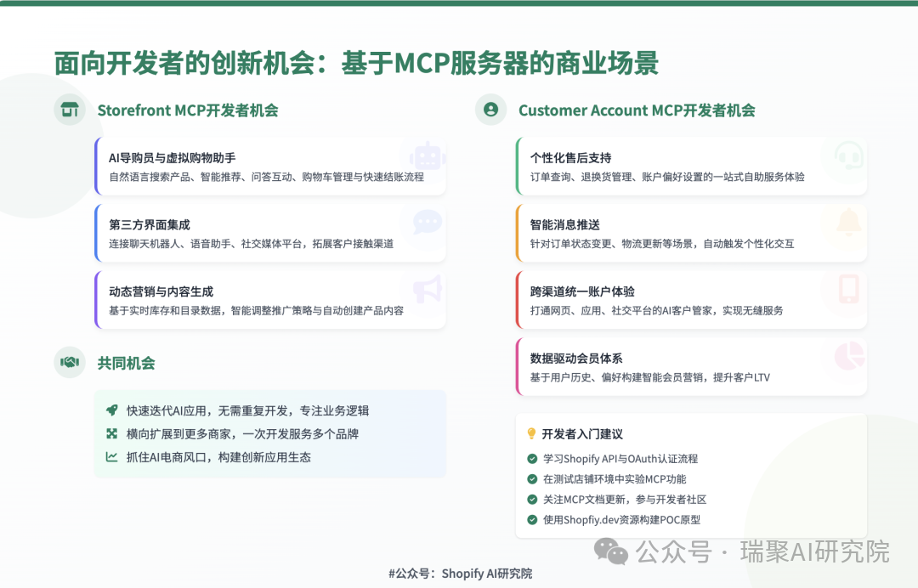Image resolution: width=918 pixels, height=588 pixels.
Task: Click the line 快速迭代AI应用，无需重复开发
Action: pyautogui.click(x=247, y=410)
